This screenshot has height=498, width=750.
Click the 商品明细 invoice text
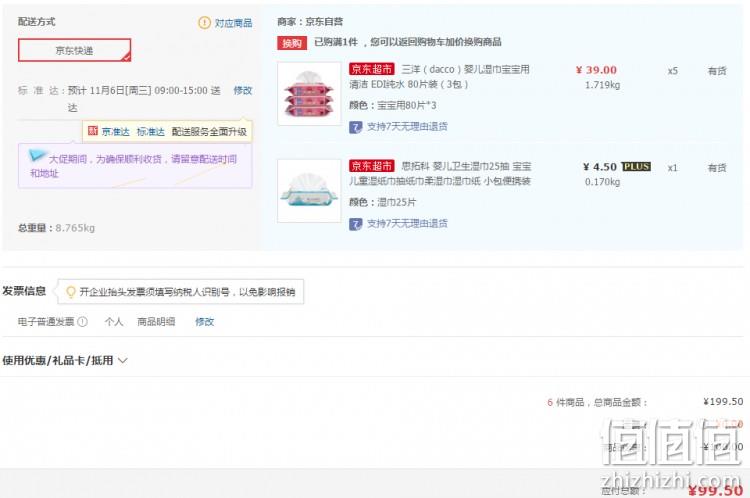[156, 322]
